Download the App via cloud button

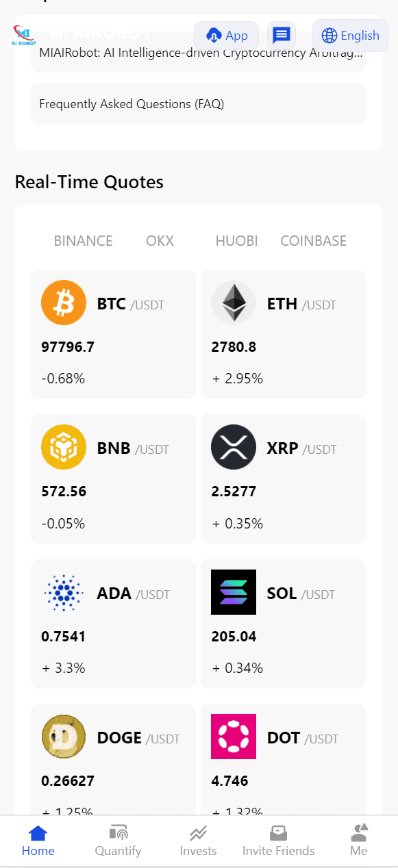[227, 36]
